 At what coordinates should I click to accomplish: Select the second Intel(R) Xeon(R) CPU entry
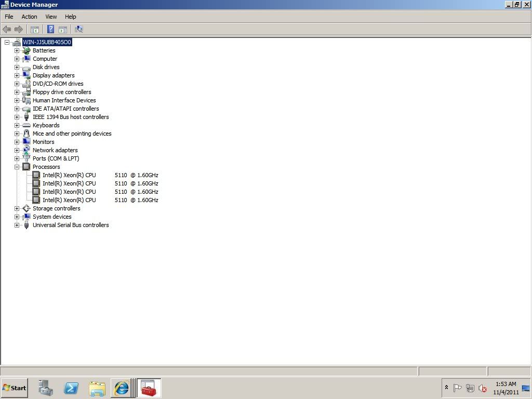(100, 183)
